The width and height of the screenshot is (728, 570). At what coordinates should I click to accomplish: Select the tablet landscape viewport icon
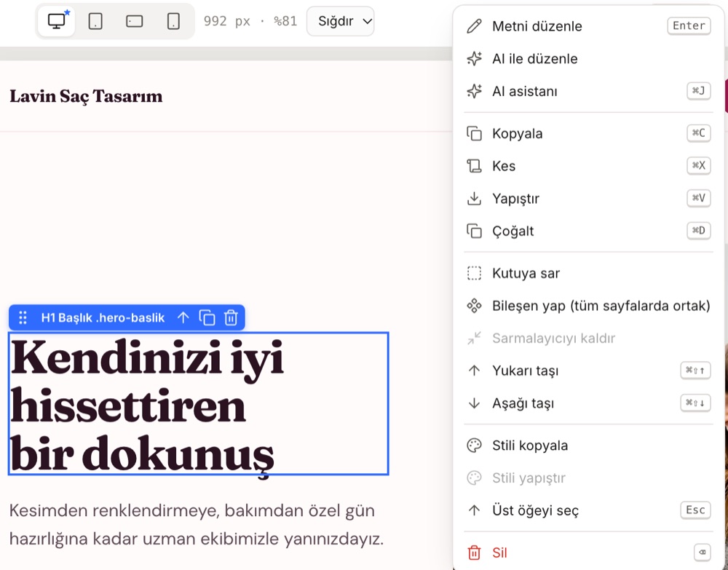pyautogui.click(x=134, y=21)
